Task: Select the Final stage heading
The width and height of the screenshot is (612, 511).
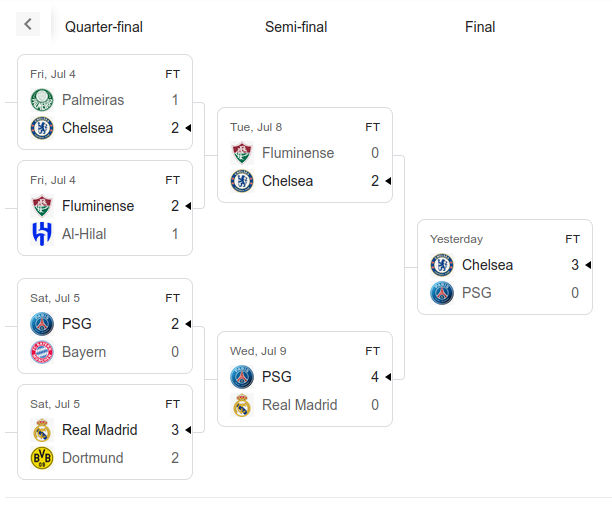Action: pos(480,27)
